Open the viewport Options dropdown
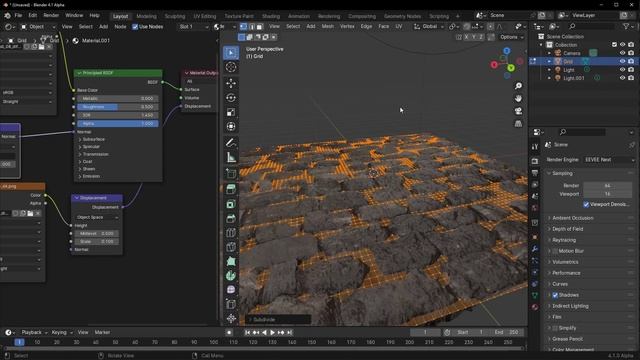The width and height of the screenshot is (640, 360). click(511, 37)
